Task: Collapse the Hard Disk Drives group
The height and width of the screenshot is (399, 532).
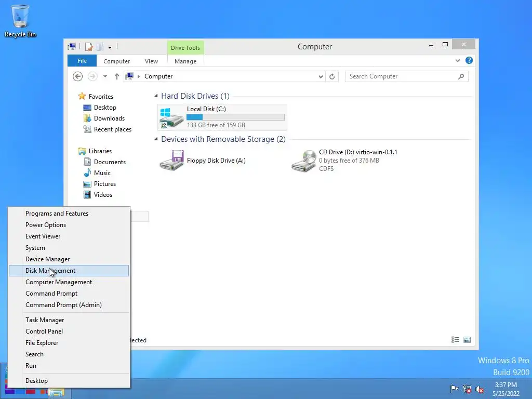Action: point(156,96)
